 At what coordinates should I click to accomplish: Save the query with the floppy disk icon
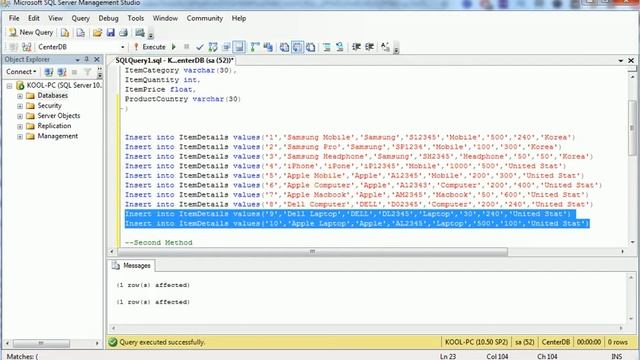pyautogui.click(x=111, y=33)
